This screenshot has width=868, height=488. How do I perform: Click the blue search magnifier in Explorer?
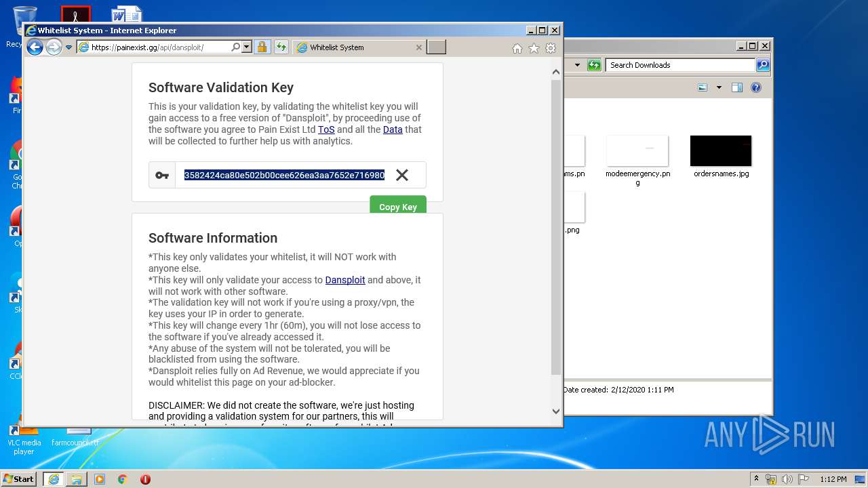tap(763, 65)
